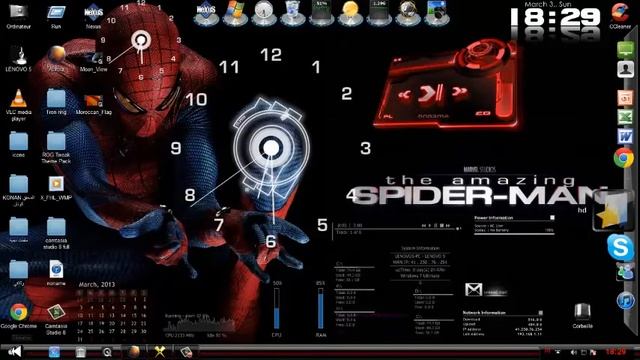This screenshot has width=640, height=360.
Task: Click the globe icon in top dock
Action: pos(408,12)
